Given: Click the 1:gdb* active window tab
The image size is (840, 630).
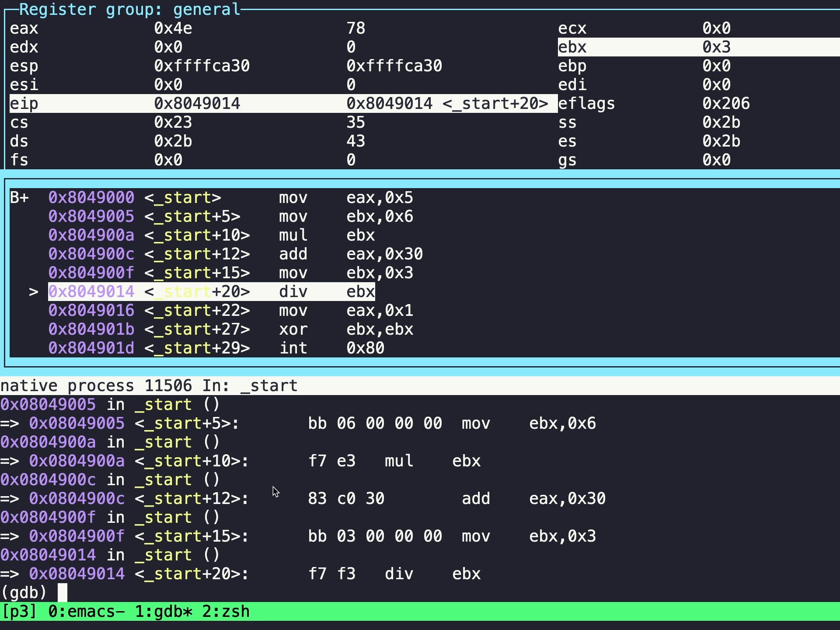Looking at the screenshot, I should (164, 612).
